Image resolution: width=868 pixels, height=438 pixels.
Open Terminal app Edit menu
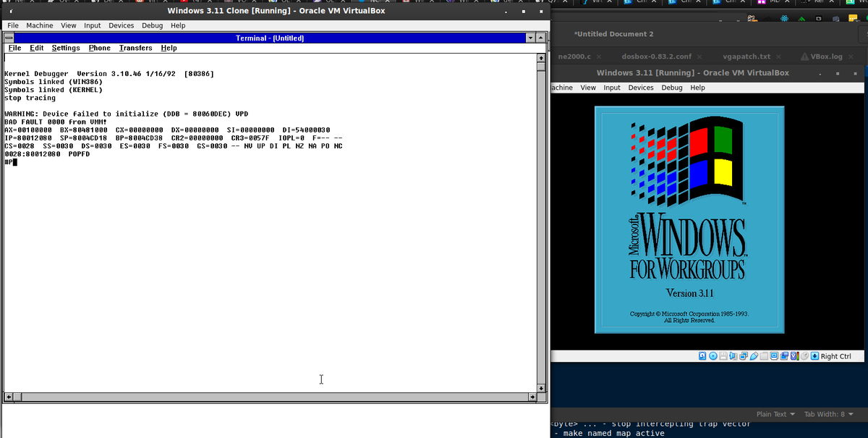[x=37, y=48]
